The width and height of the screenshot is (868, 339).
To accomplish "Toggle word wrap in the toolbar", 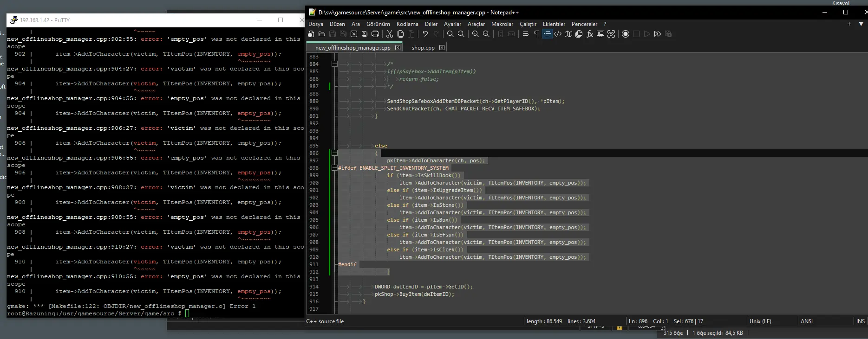I will [x=526, y=34].
